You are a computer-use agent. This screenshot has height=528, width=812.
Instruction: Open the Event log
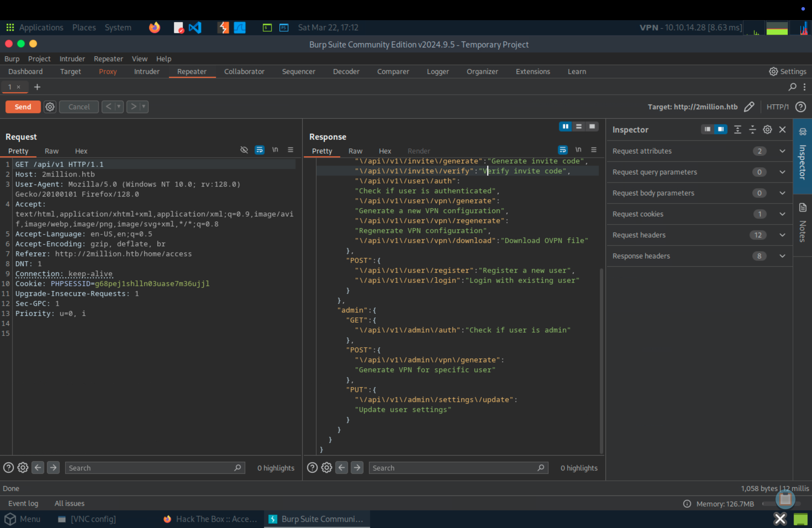pos(23,503)
